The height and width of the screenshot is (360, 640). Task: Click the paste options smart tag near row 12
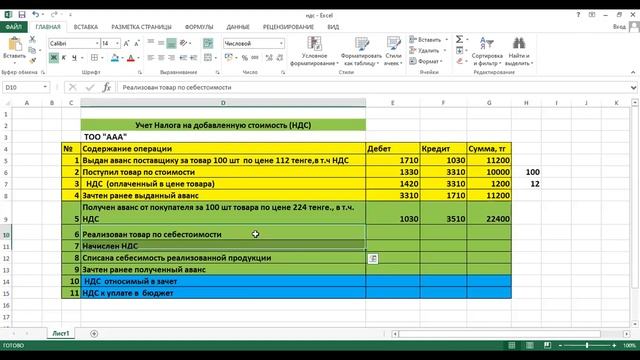[x=373, y=258]
